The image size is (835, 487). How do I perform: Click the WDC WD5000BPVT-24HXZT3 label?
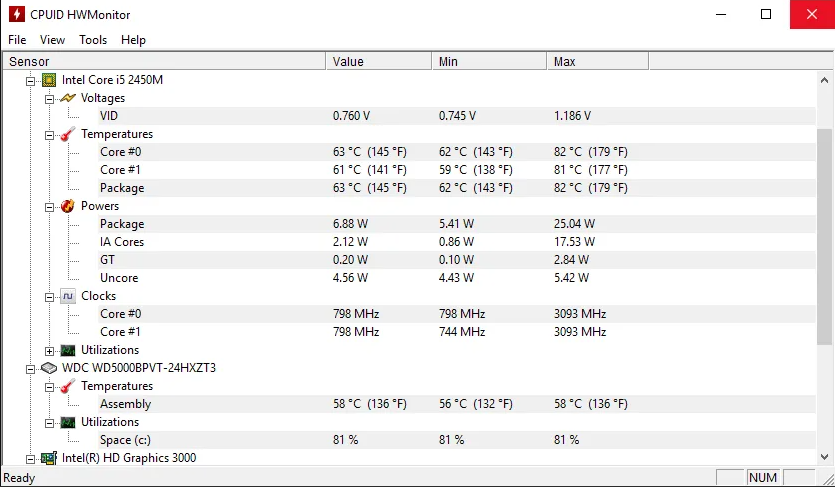(139, 368)
